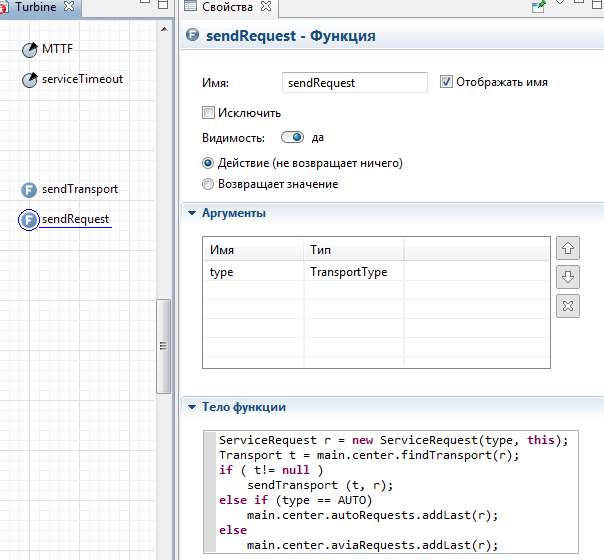
Task: Delete argument with the X button
Action: pos(567,307)
